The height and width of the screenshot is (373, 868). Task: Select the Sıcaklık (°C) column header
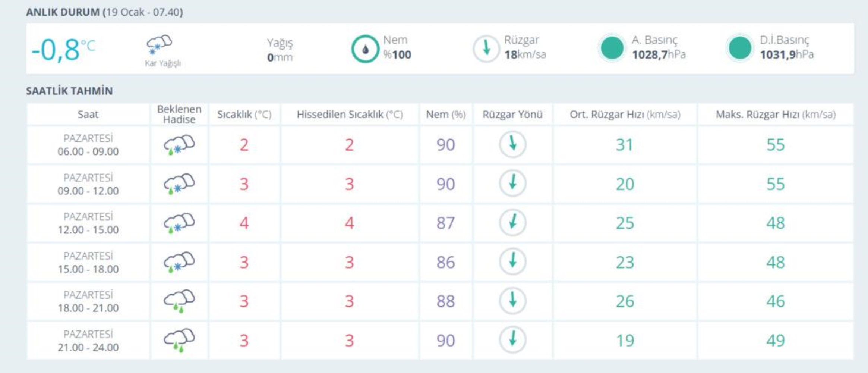pyautogui.click(x=244, y=115)
